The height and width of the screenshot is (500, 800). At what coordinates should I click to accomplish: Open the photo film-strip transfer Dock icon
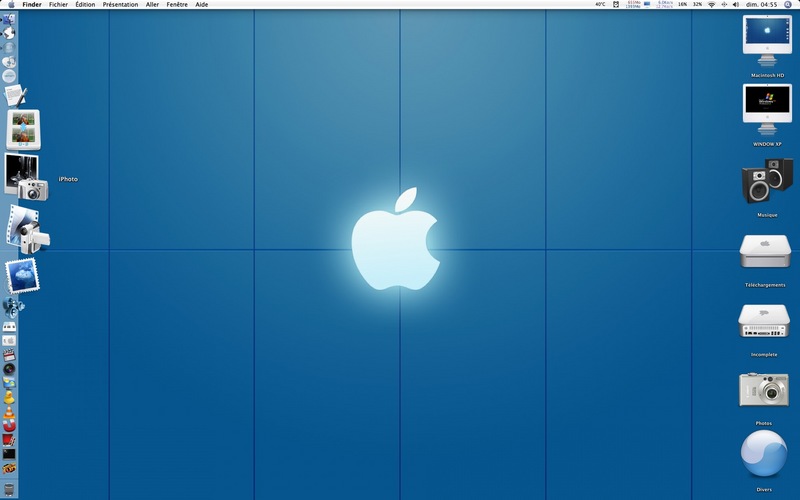pyautogui.click(x=23, y=130)
